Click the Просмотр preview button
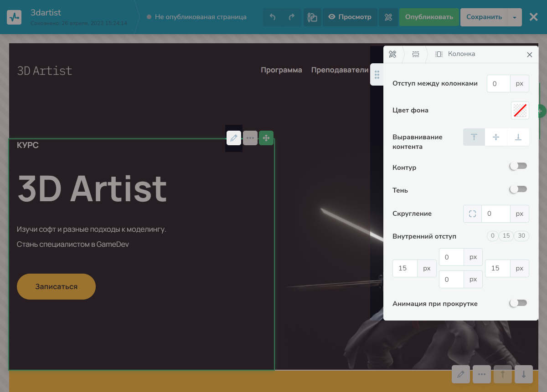The height and width of the screenshot is (392, 547). click(350, 17)
